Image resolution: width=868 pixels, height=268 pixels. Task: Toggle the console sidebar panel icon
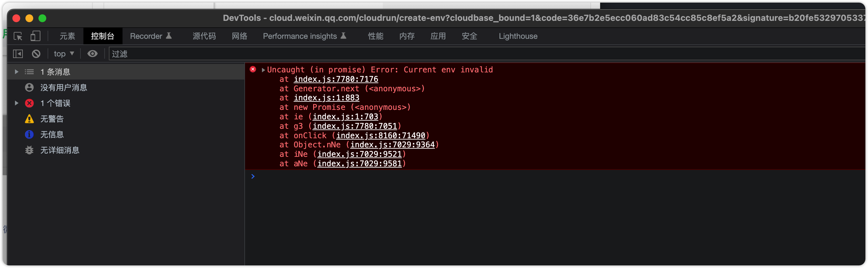[18, 54]
